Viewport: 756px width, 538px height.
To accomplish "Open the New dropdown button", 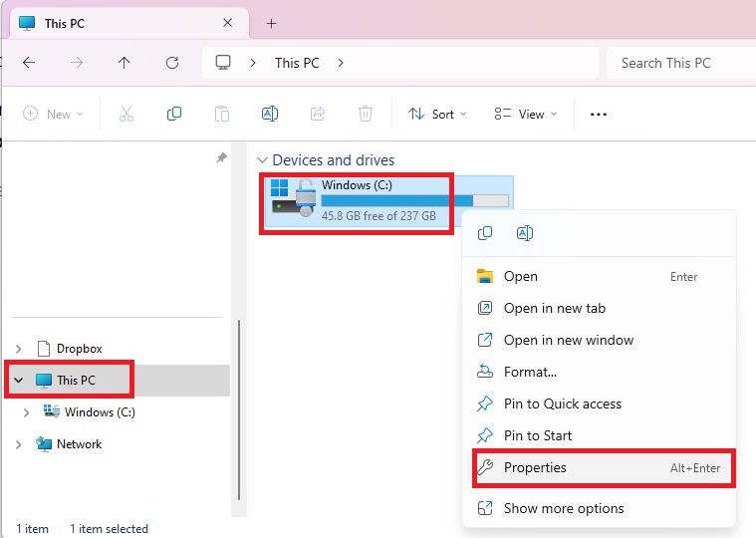I will [53, 115].
